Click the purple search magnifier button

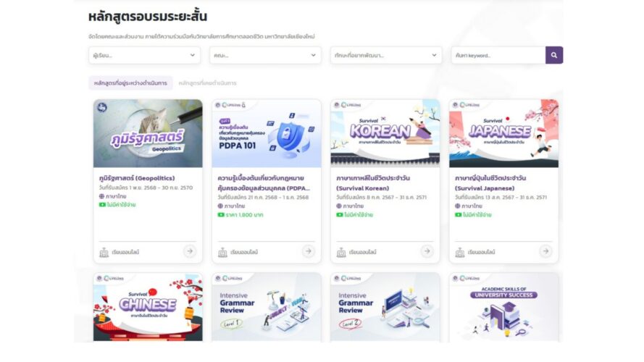(554, 55)
